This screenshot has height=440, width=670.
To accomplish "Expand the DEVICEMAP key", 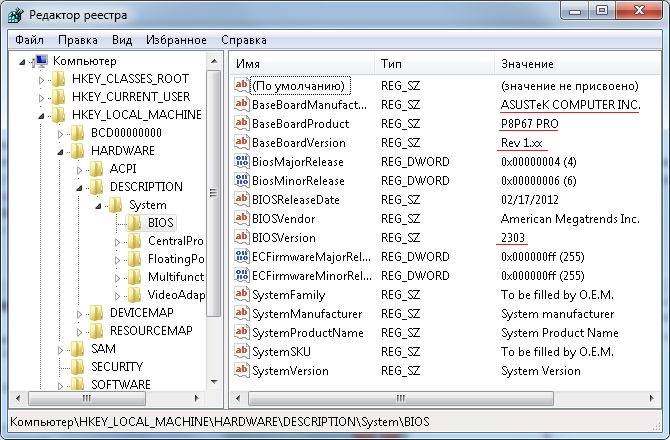I will (x=78, y=313).
